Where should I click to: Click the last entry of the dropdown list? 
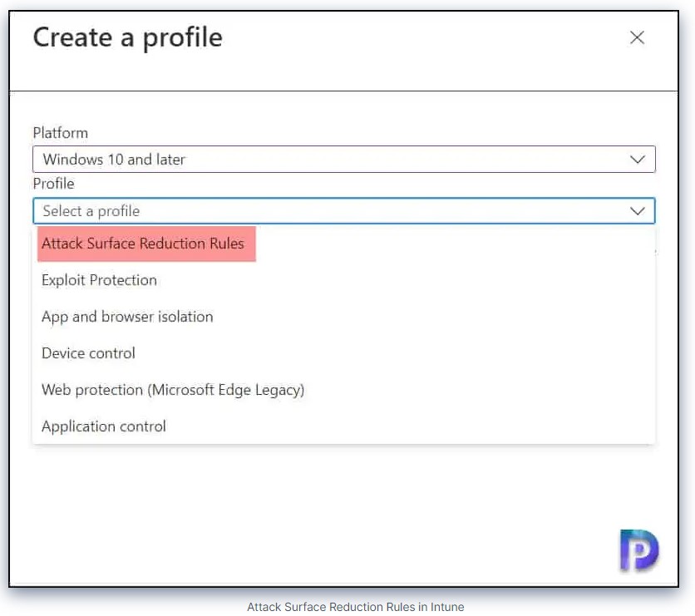coord(103,426)
